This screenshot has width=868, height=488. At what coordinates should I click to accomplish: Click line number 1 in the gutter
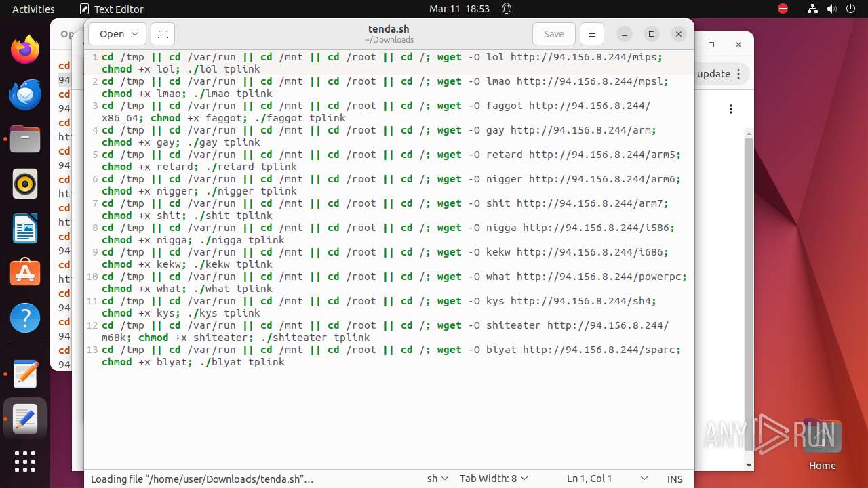[96, 57]
